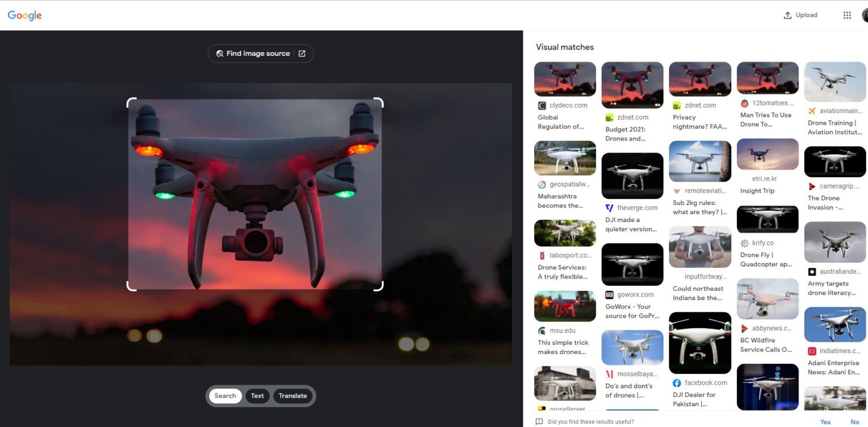This screenshot has width=868, height=427.
Task: Open 'DJI made a quieter version' thumbnail
Action: click(x=632, y=176)
